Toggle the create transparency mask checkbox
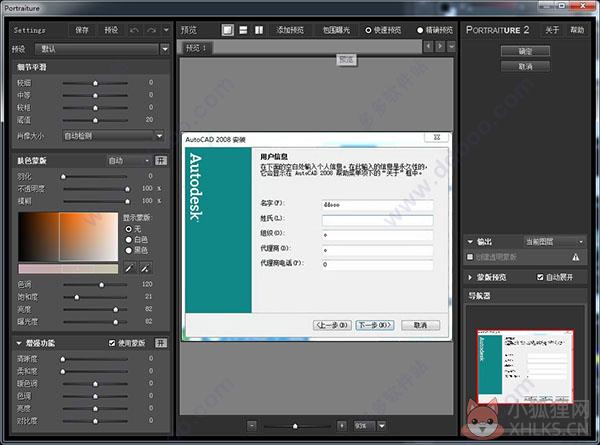 (470, 257)
